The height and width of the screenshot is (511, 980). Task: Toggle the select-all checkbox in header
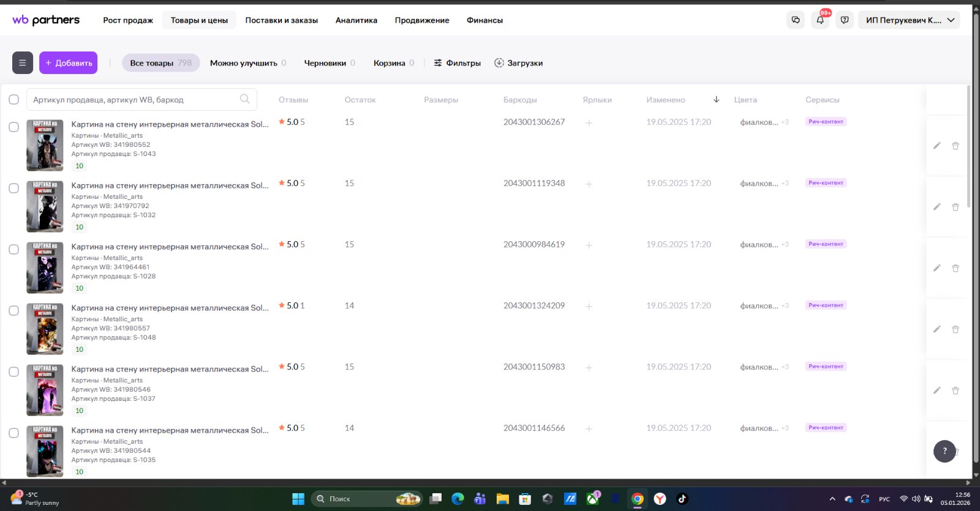(x=13, y=100)
